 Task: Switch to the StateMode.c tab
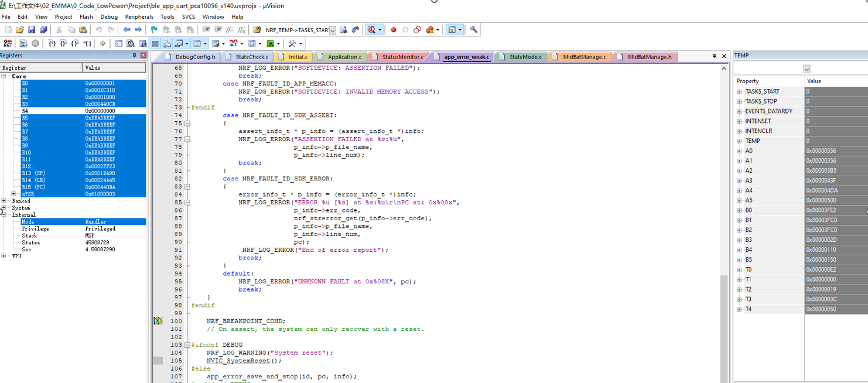tap(525, 56)
